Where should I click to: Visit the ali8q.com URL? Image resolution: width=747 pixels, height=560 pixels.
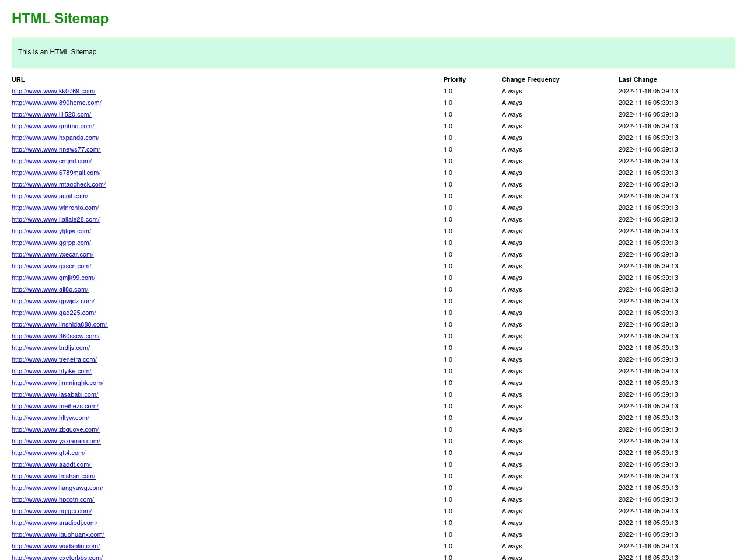(x=50, y=289)
